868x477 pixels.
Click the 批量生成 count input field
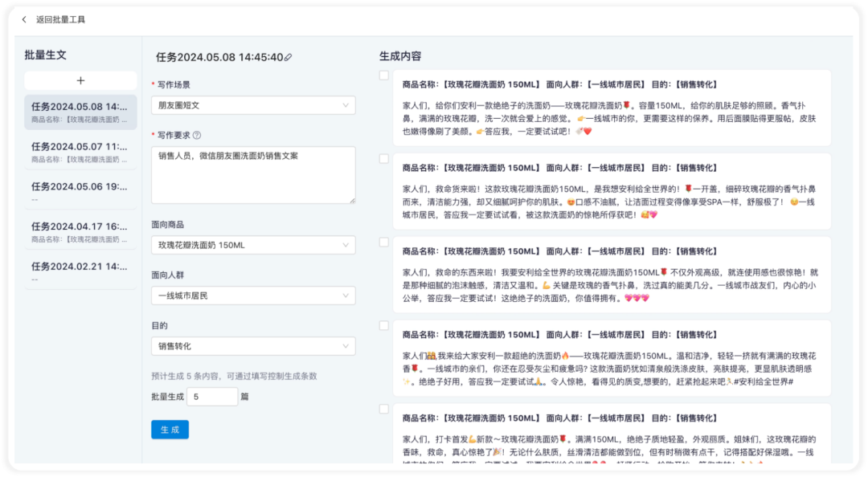click(212, 397)
